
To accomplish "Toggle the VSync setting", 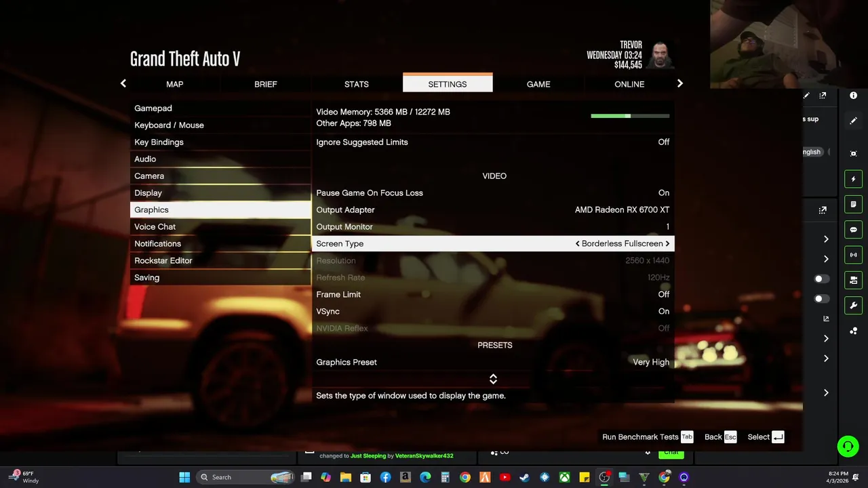I will tap(493, 312).
